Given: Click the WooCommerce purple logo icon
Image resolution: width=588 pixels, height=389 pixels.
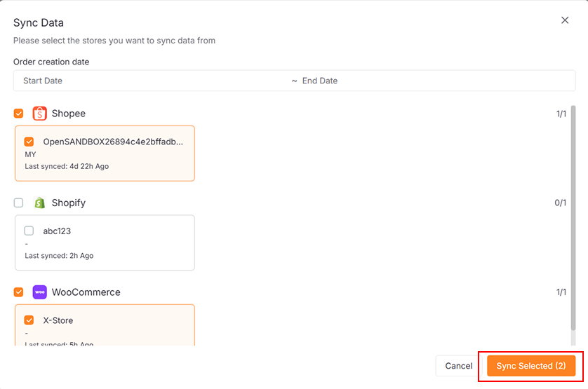Looking at the screenshot, I should pos(39,292).
